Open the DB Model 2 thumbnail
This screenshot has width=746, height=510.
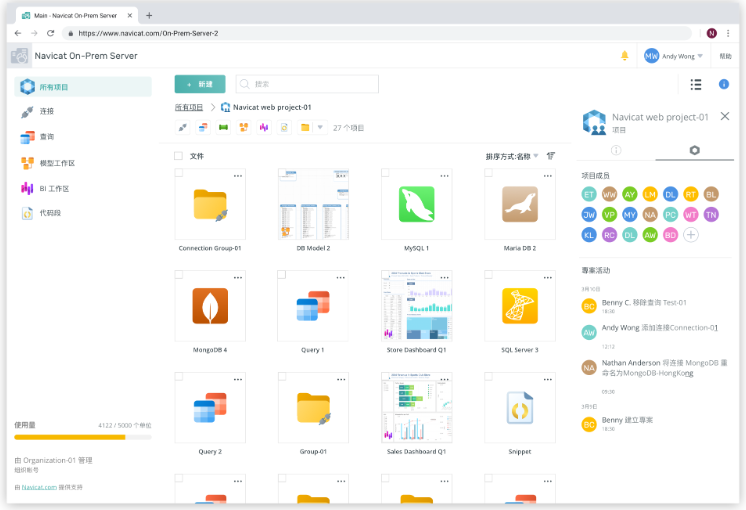point(313,204)
